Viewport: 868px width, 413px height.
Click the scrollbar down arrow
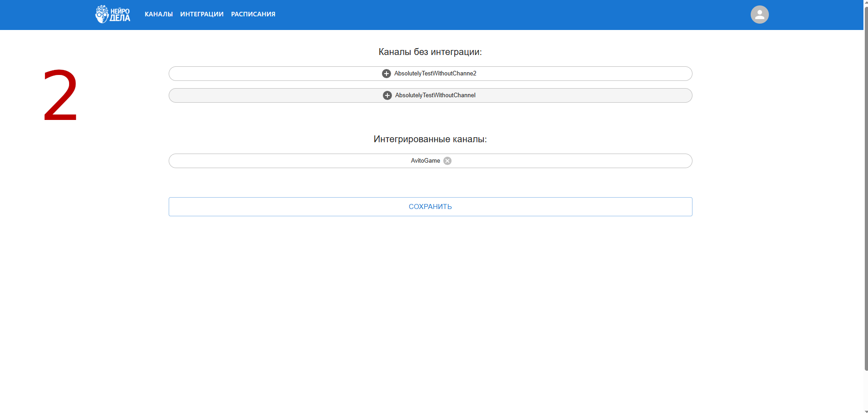[x=866, y=411]
